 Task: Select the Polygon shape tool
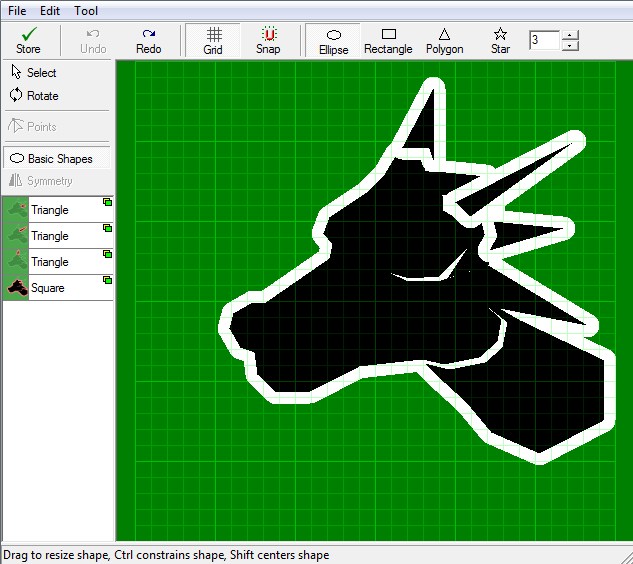444,40
